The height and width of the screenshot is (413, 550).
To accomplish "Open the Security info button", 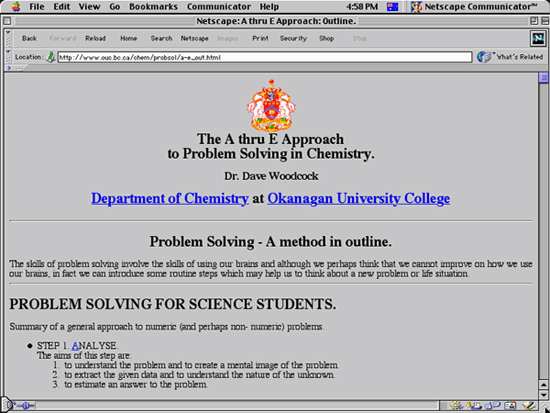I will point(293,38).
